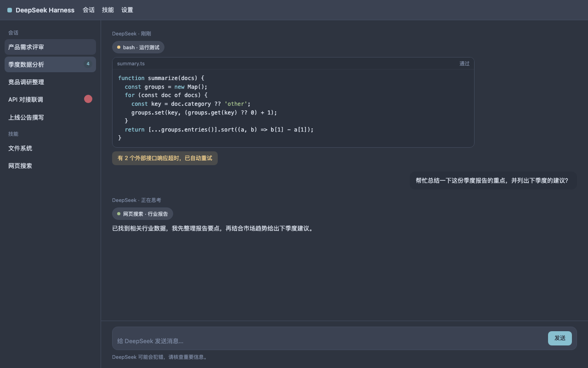Image resolution: width=588 pixels, height=368 pixels.
Task: Click the groups.set code line
Action: pos(204,112)
